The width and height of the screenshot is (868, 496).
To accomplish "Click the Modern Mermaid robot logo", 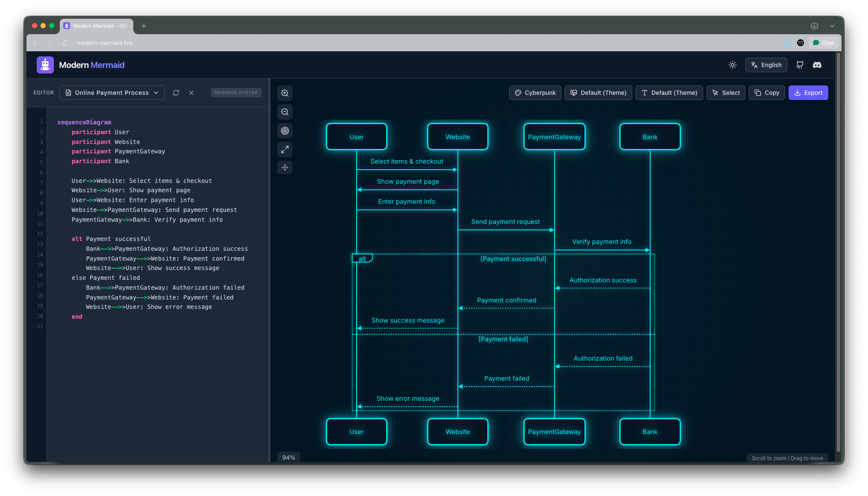I will point(45,65).
